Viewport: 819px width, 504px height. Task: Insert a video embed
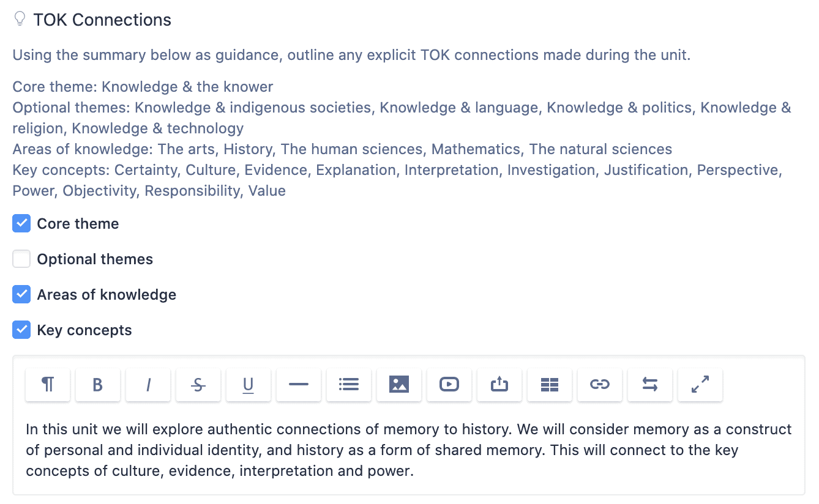(x=449, y=384)
